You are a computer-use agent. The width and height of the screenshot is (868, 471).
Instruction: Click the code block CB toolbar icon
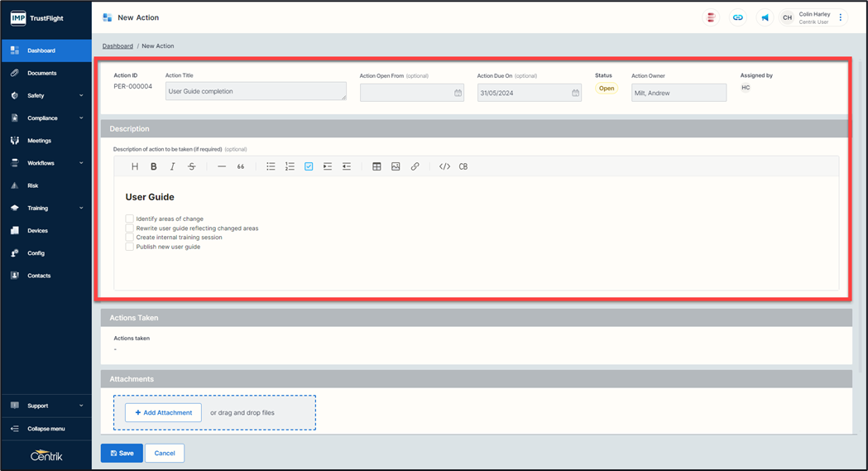463,166
